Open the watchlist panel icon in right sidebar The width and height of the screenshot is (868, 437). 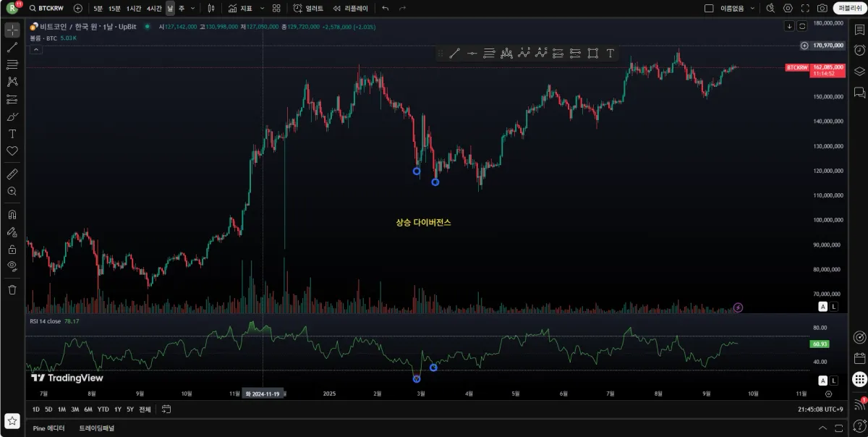[859, 31]
